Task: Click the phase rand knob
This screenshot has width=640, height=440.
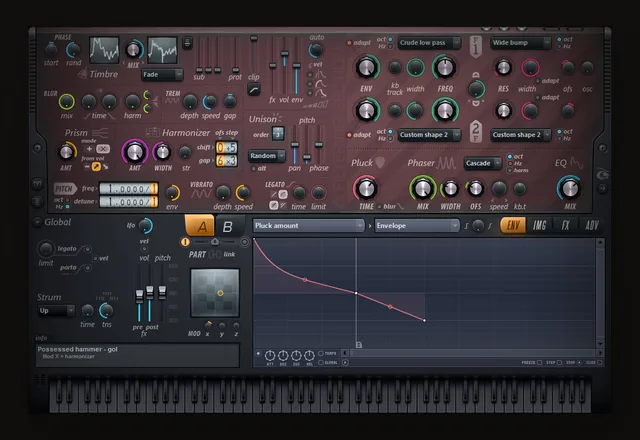Action: [x=73, y=50]
